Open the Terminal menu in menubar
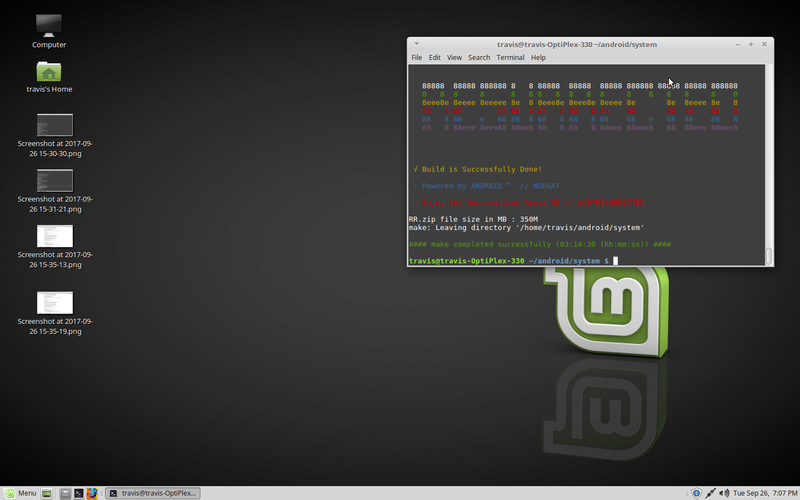Image resolution: width=800 pixels, height=500 pixels. coord(510,57)
